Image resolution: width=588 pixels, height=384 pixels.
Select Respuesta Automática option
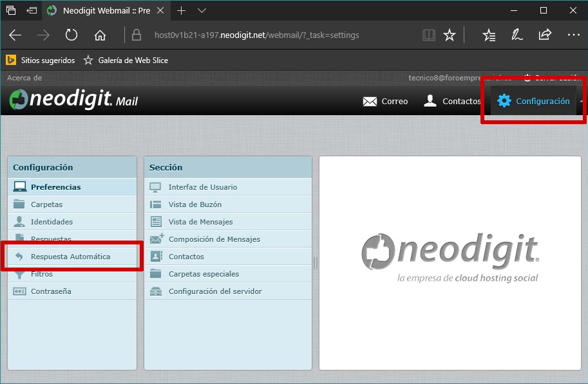click(x=72, y=257)
